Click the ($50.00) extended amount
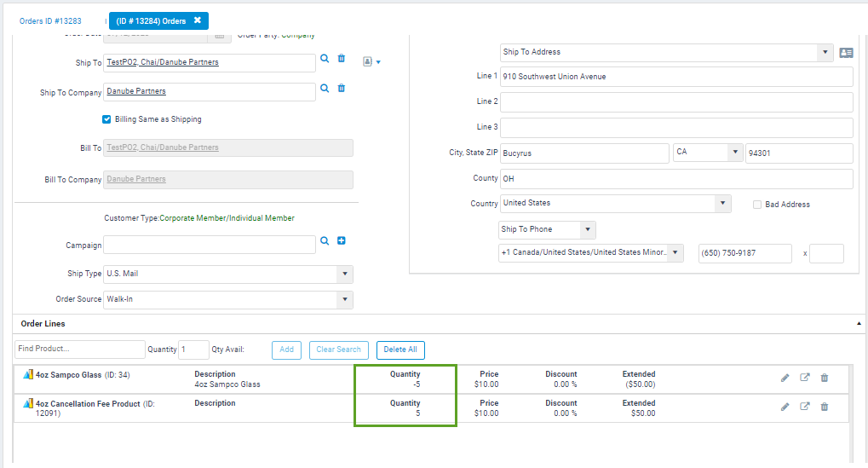The width and height of the screenshot is (868, 468). coord(640,384)
